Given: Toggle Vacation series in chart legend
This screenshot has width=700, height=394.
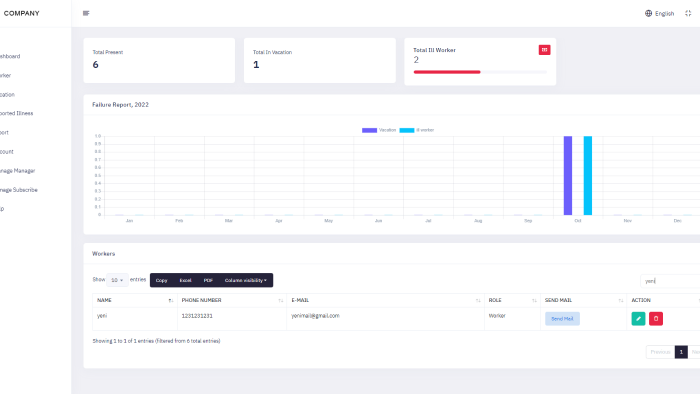Looking at the screenshot, I should pyautogui.click(x=379, y=130).
